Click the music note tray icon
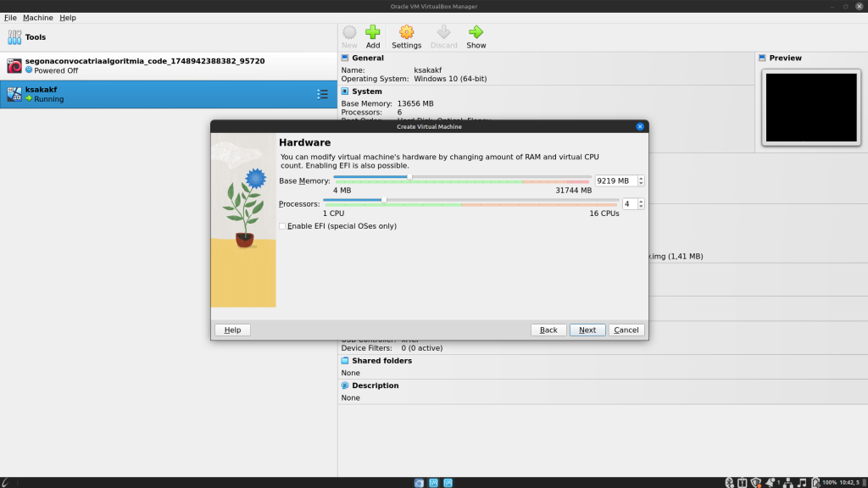Image resolution: width=868 pixels, height=488 pixels. click(802, 483)
